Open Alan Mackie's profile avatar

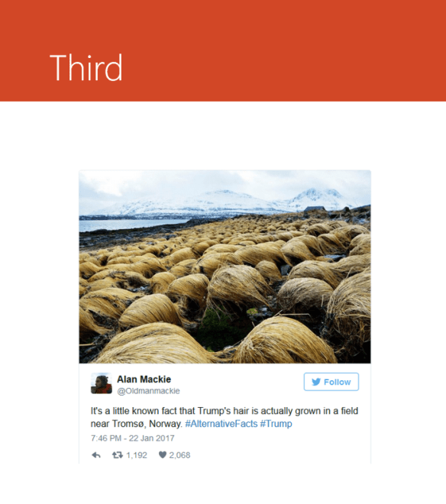point(102,383)
